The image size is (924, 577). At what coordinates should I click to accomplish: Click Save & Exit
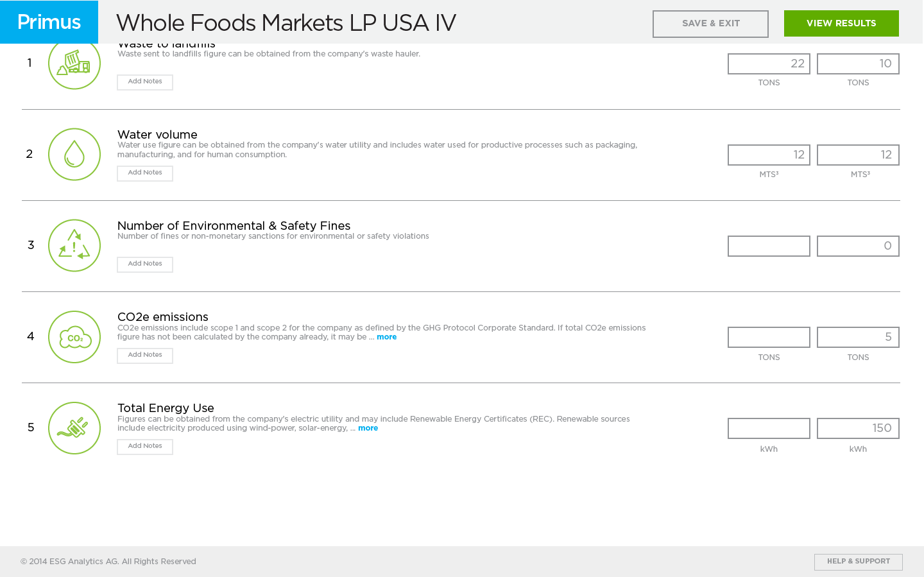(710, 24)
